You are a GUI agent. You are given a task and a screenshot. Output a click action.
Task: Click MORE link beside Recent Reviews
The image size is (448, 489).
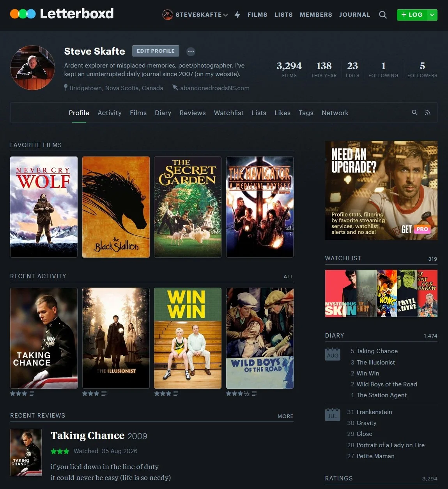(285, 416)
